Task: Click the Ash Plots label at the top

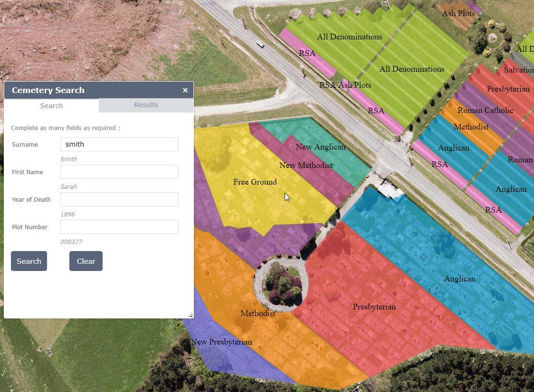Action: pos(458,14)
